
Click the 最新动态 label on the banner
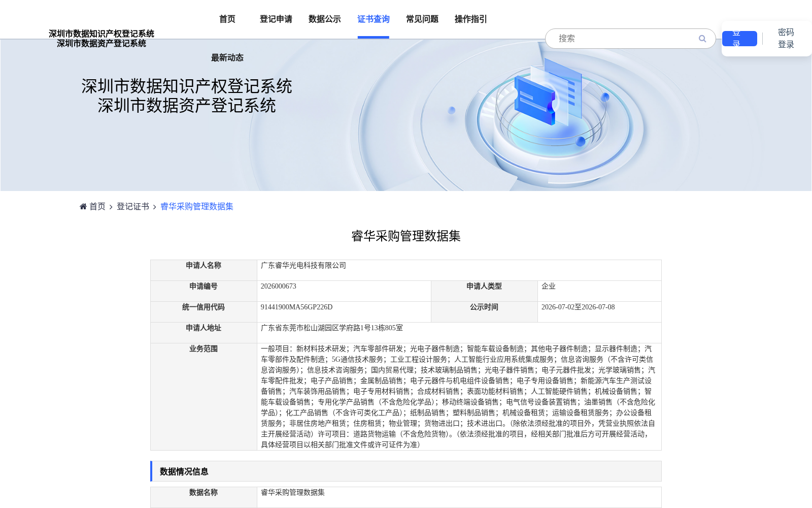pyautogui.click(x=227, y=58)
